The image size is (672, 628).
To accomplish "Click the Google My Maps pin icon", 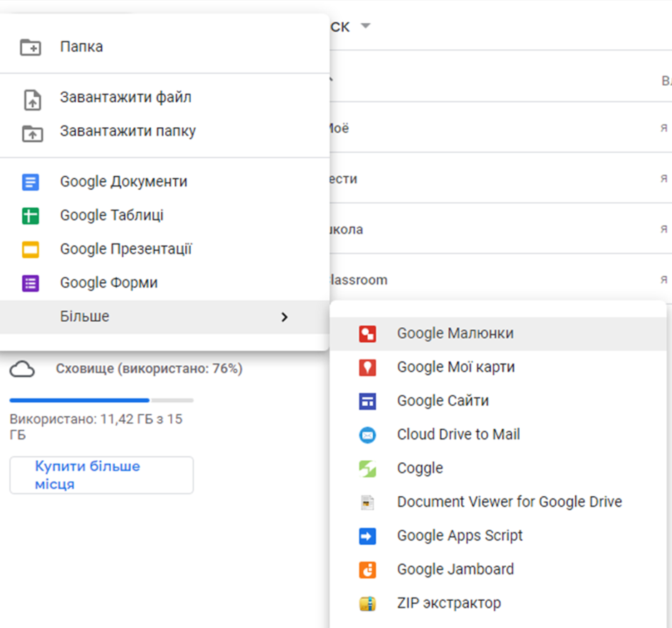I will coord(367,367).
